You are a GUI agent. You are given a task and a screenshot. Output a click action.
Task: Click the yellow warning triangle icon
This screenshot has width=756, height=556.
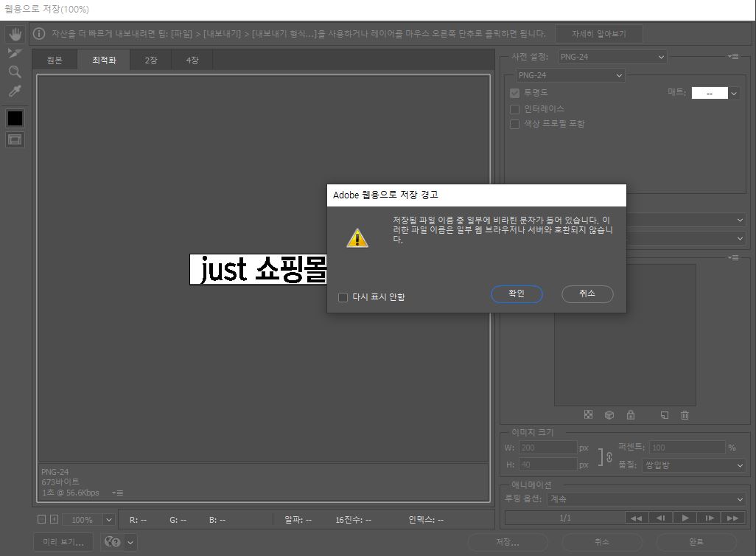click(357, 238)
